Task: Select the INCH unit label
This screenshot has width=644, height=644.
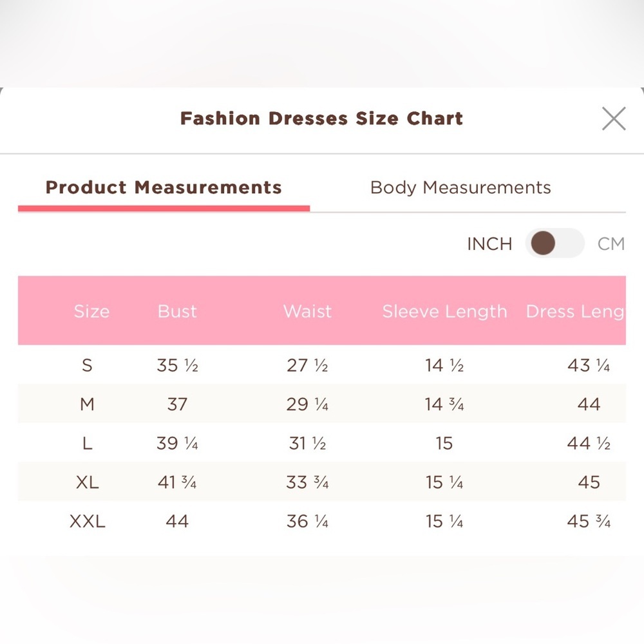Action: [489, 244]
